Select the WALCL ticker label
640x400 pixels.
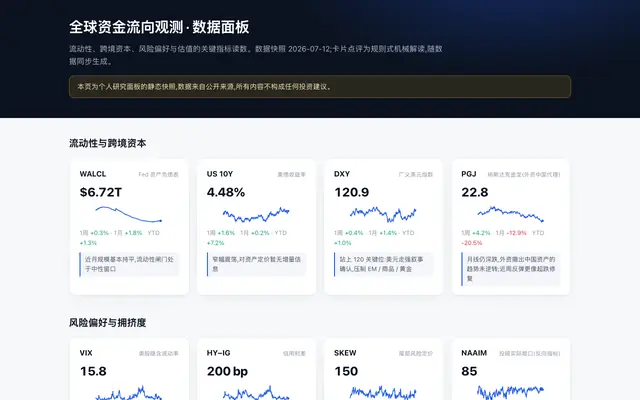click(93, 174)
